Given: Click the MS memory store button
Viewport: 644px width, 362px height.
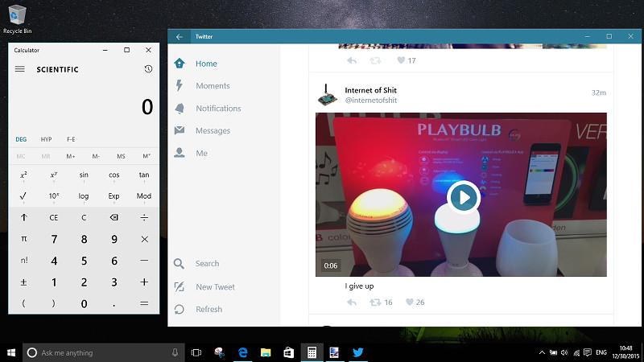Looking at the screenshot, I should click(121, 156).
